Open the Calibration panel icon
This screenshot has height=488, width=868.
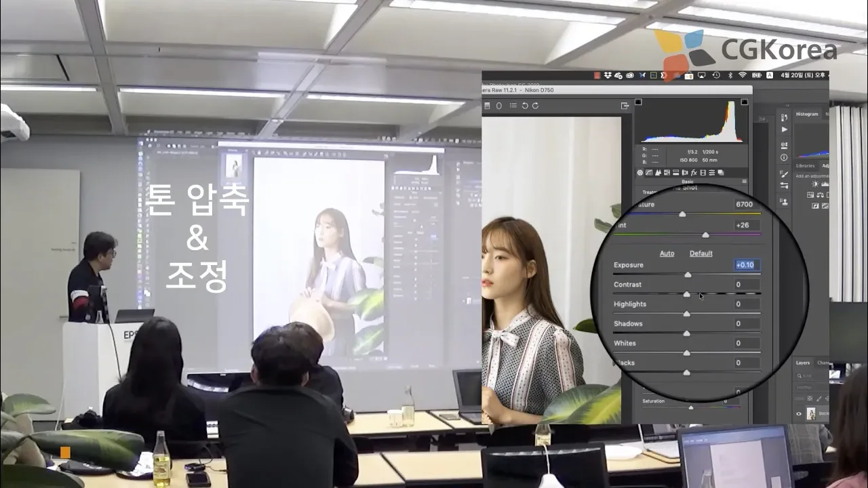[x=703, y=173]
